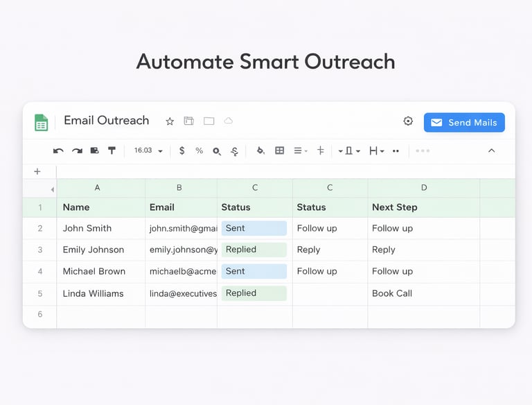Click the two-dot toolbar icon
Image resolution: width=532 pixels, height=405 pixels.
396,151
